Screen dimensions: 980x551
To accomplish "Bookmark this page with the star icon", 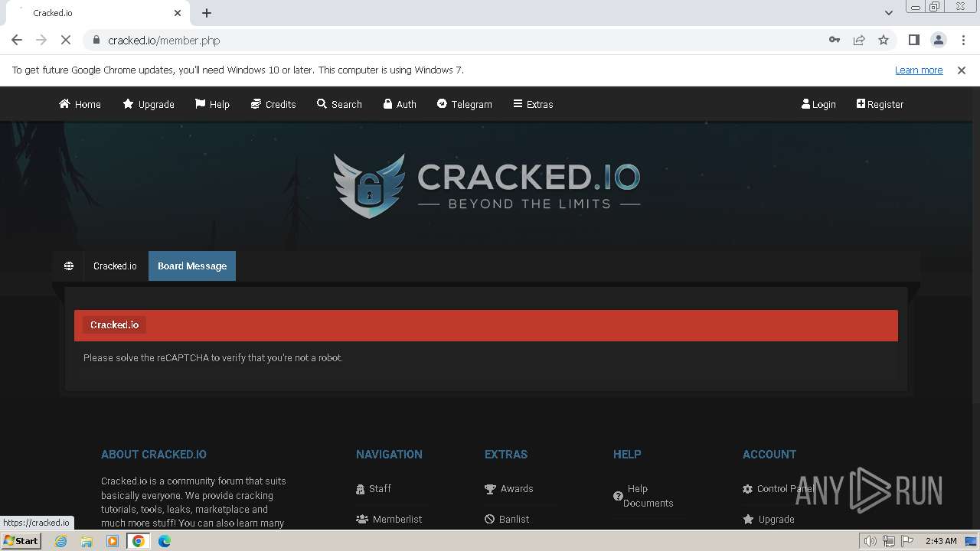I will pos(884,40).
